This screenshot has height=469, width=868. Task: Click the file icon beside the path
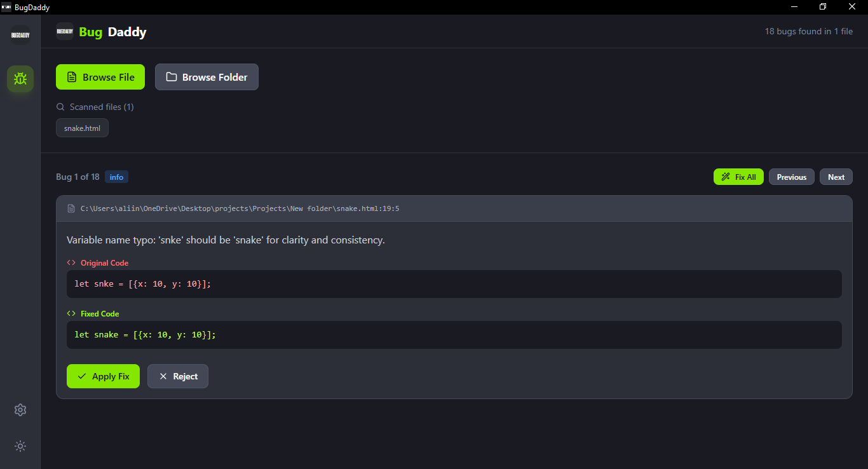71,208
